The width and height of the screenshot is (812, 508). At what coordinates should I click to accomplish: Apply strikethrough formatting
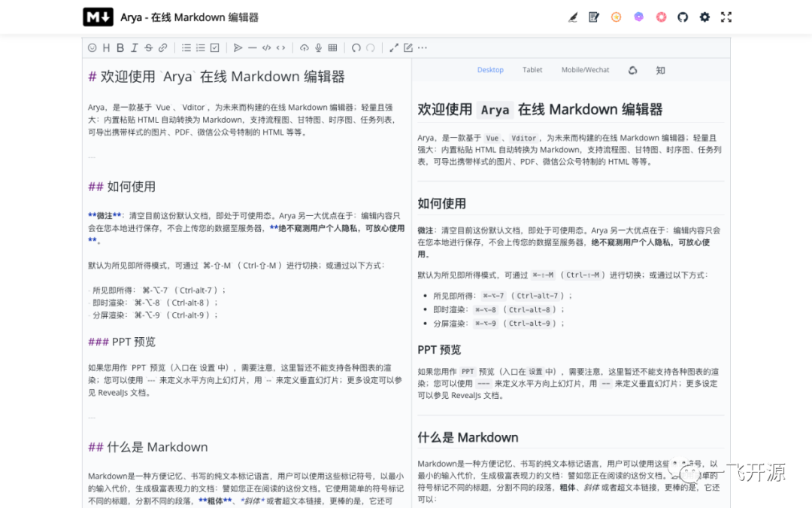tap(149, 47)
